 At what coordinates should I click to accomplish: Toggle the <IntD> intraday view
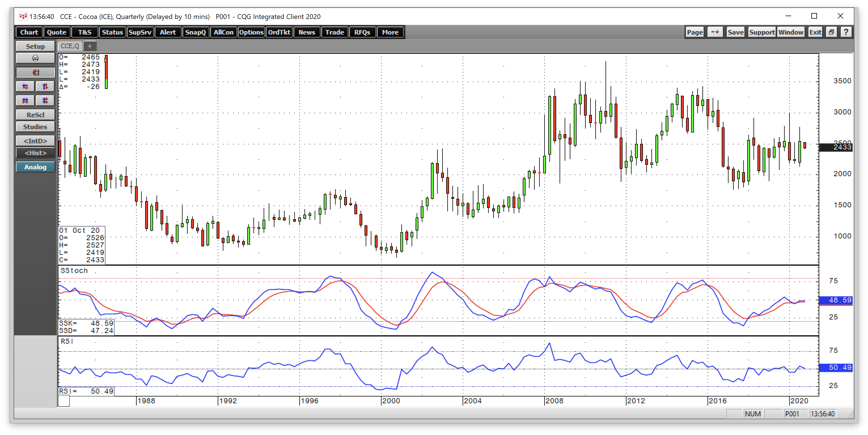point(35,141)
